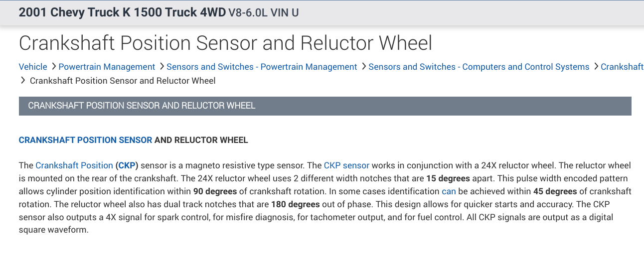Click the V8-6.0L VIN U engine label
This screenshot has height=270, width=644.
point(263,13)
